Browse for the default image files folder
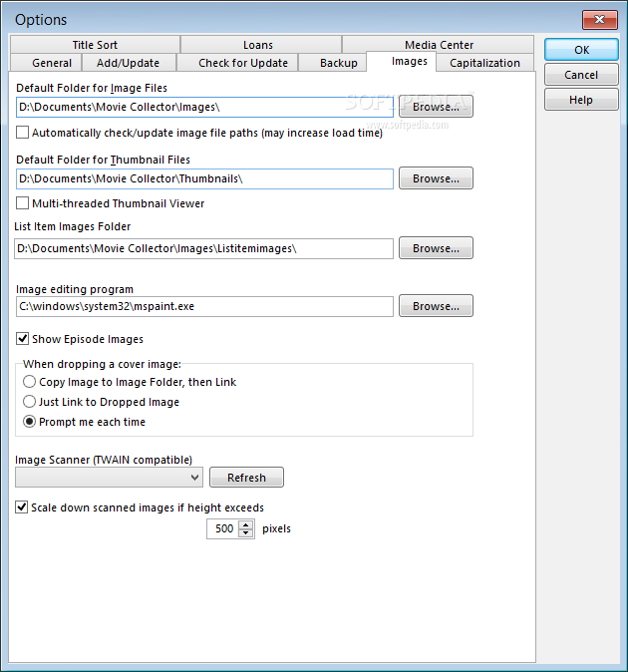 click(436, 107)
